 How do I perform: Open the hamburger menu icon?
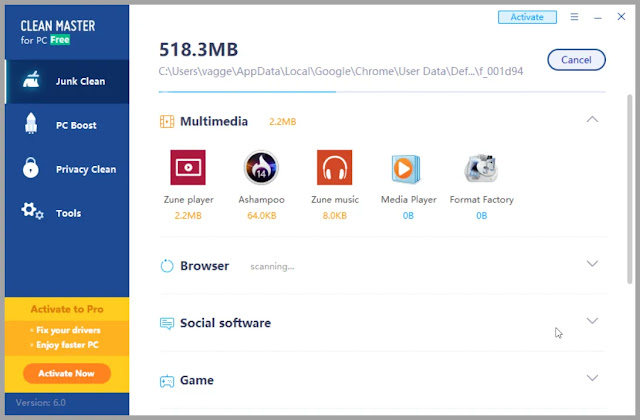574,17
